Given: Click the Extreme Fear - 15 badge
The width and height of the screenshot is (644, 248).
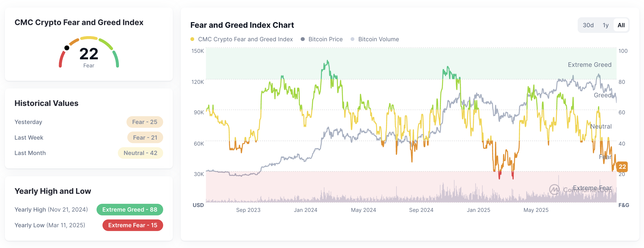Looking at the screenshot, I should click(132, 225).
